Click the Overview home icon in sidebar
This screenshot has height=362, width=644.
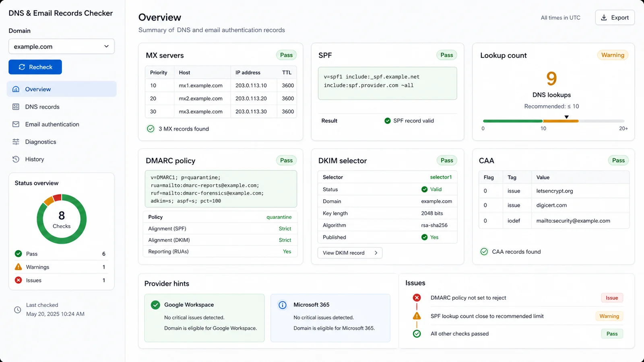coord(16,89)
